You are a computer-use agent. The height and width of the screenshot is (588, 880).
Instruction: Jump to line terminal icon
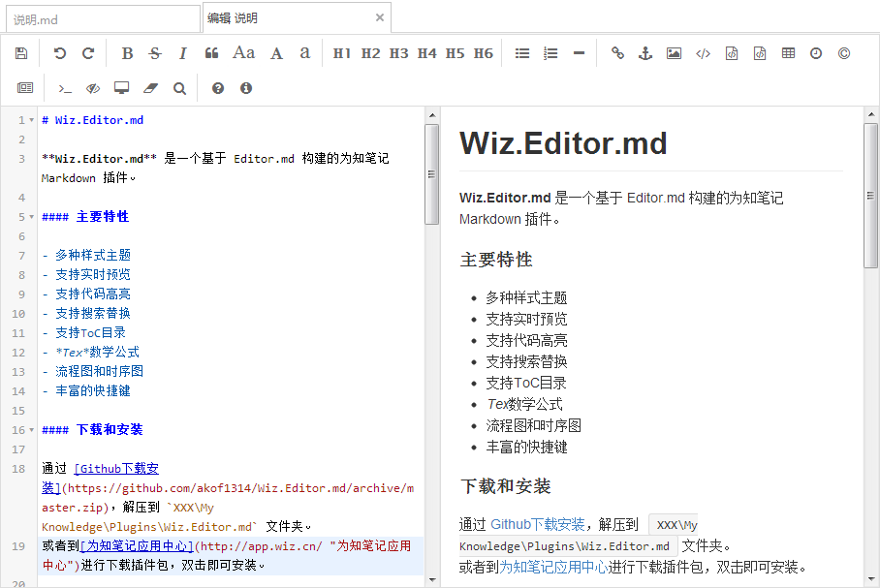[65, 88]
